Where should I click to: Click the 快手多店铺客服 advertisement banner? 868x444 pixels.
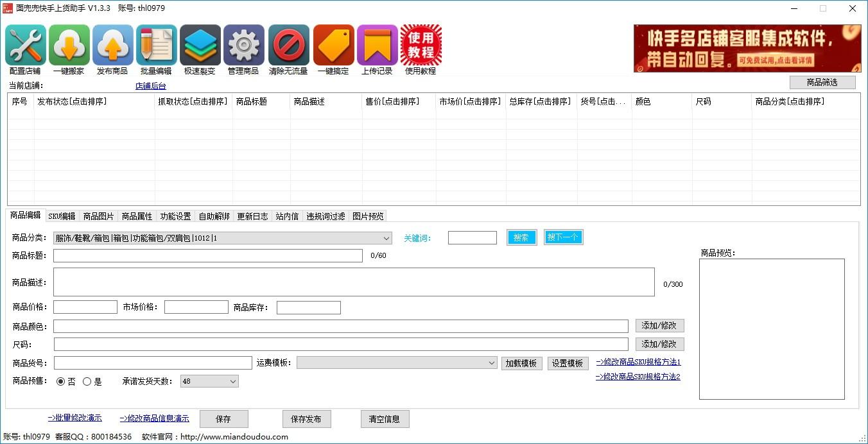747,48
